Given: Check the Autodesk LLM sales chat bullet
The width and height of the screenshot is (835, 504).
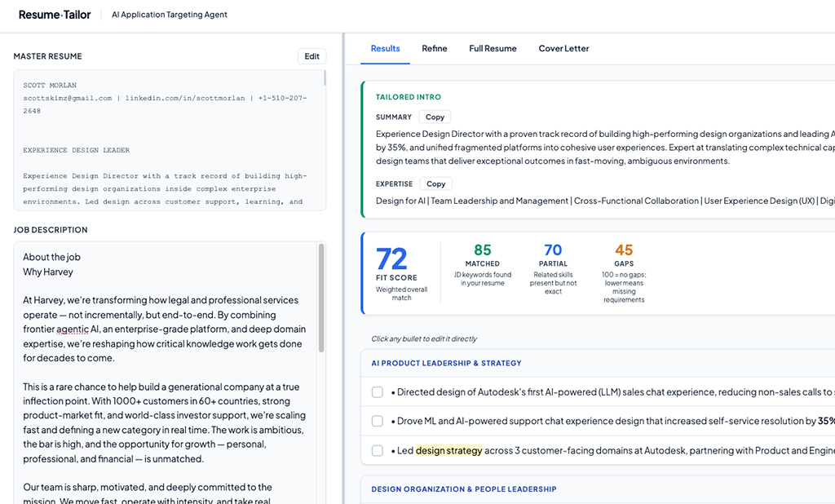Looking at the screenshot, I should [378, 392].
